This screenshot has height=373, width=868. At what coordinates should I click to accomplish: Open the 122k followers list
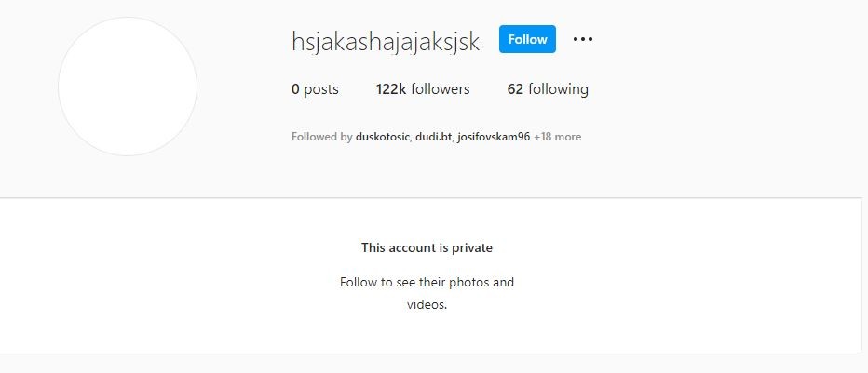(423, 89)
